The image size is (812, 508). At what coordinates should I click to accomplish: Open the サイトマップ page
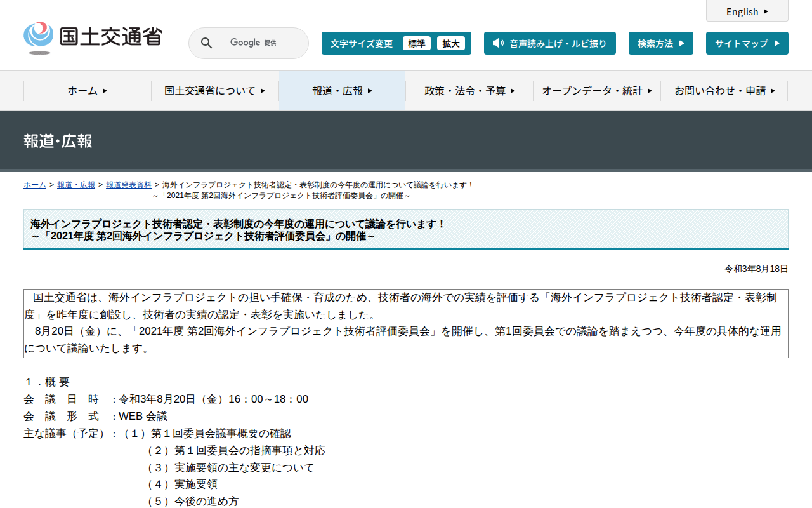coord(747,43)
